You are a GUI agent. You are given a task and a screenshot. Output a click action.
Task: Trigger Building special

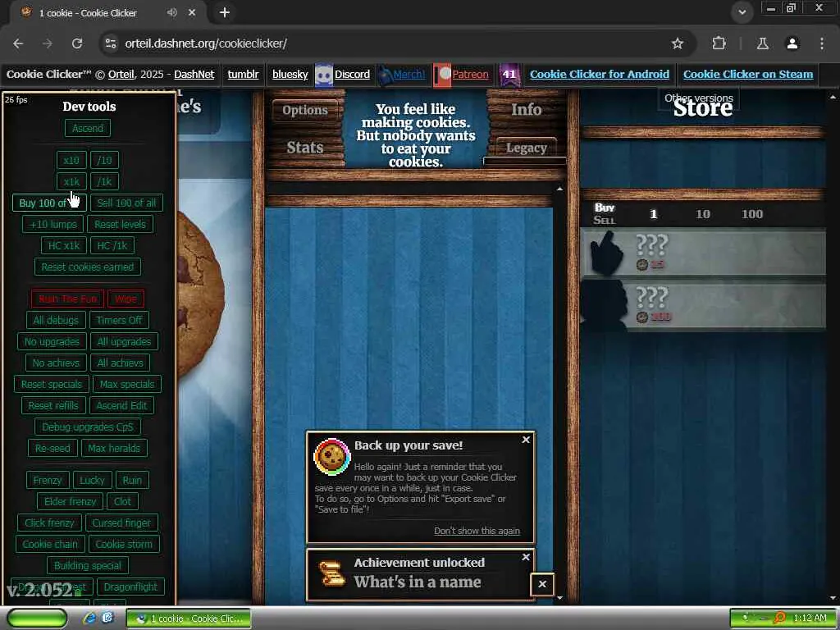[x=87, y=566]
